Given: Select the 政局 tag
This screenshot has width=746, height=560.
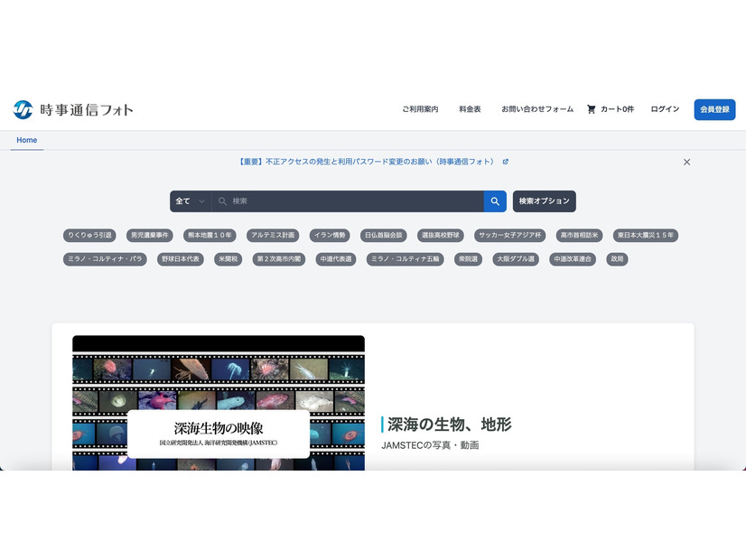Looking at the screenshot, I should (617, 259).
